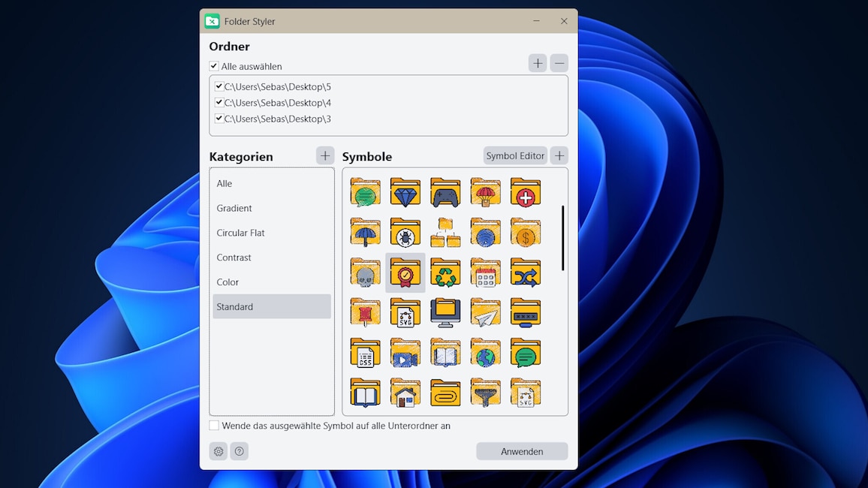Select the red pushpin folder icon
This screenshot has height=488, width=868.
tap(366, 312)
